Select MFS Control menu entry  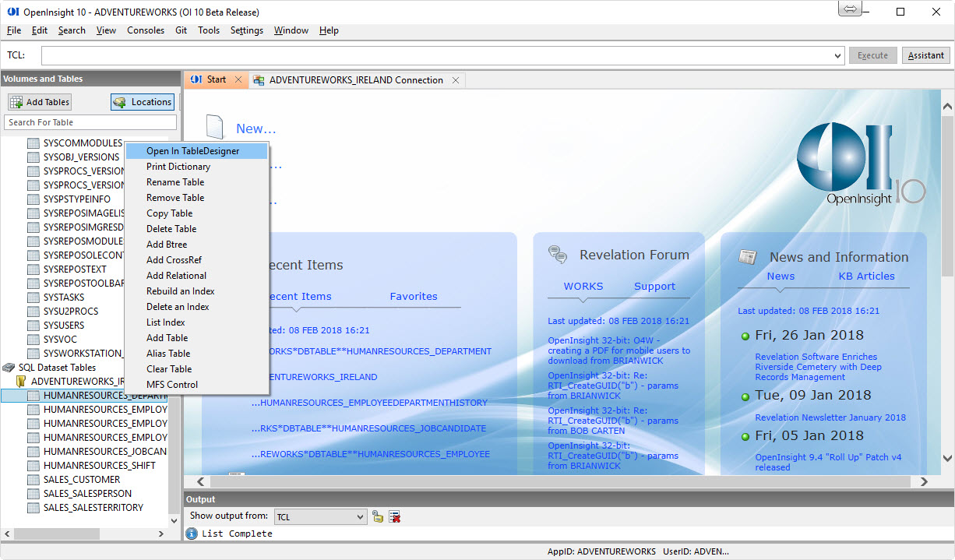click(x=196, y=385)
